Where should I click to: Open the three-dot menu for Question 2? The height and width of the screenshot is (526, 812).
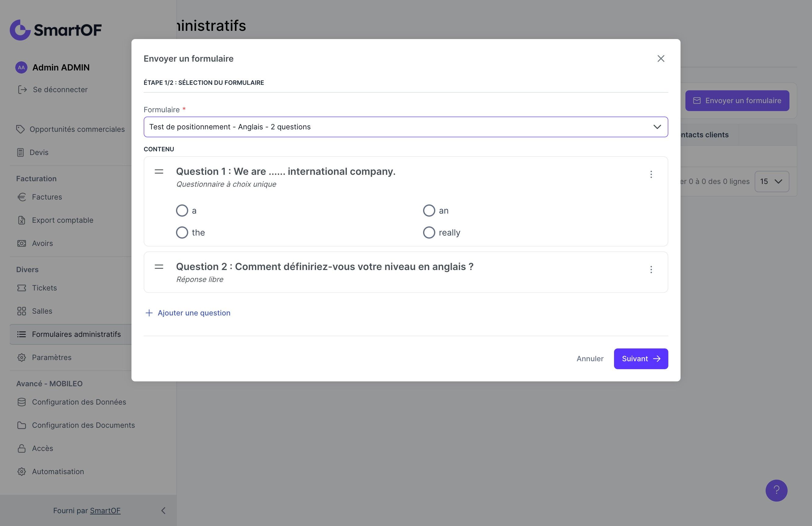click(x=651, y=270)
